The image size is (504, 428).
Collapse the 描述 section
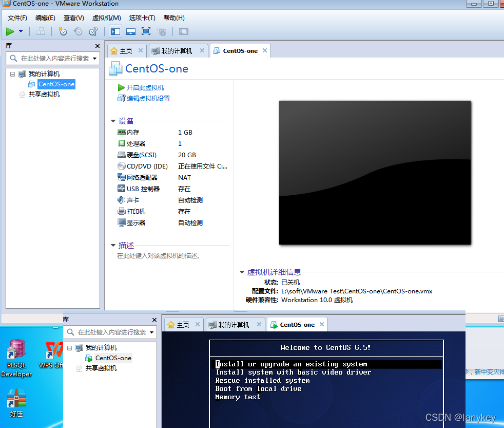(x=113, y=246)
